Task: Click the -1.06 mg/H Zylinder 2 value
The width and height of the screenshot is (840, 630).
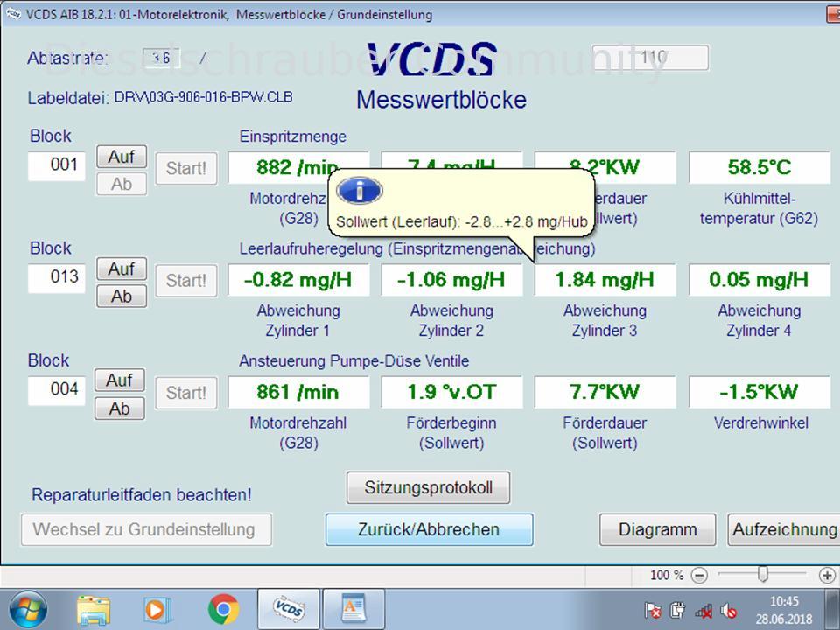Action: (451, 280)
